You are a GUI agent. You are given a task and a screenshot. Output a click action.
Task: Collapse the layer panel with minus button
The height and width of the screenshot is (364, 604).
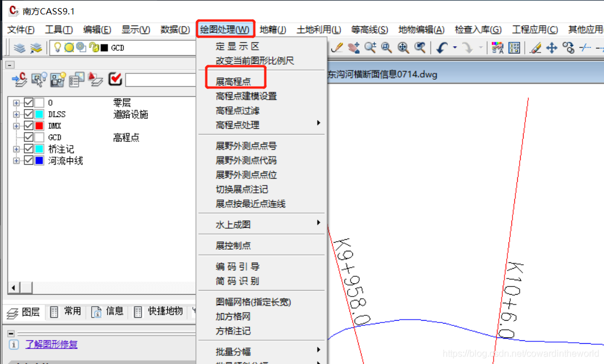click(x=10, y=65)
